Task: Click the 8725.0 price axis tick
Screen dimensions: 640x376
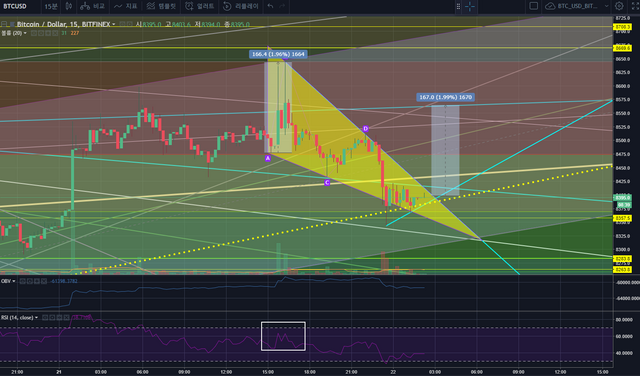Action: click(x=622, y=18)
